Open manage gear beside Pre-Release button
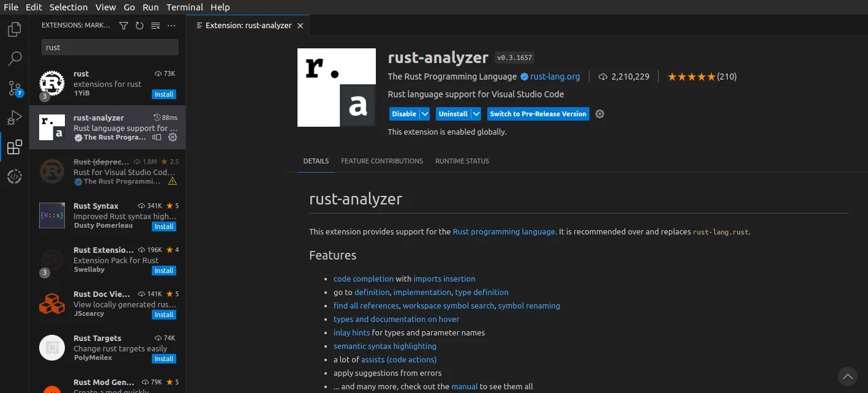Screen dimensions: 868x393 (600, 114)
